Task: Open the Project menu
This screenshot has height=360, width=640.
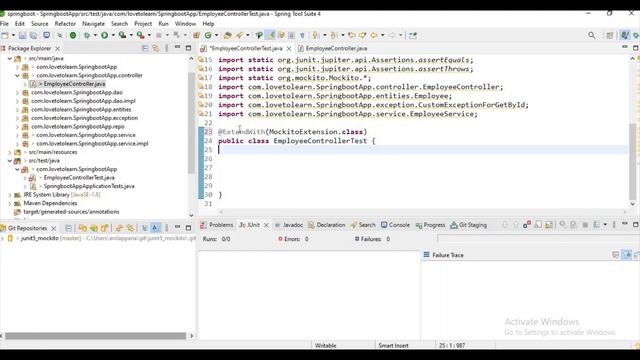Action: click(x=143, y=24)
